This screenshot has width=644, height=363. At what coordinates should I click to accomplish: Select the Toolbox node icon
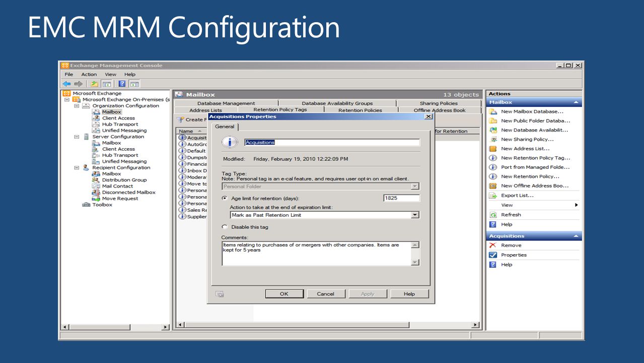pos(87,205)
